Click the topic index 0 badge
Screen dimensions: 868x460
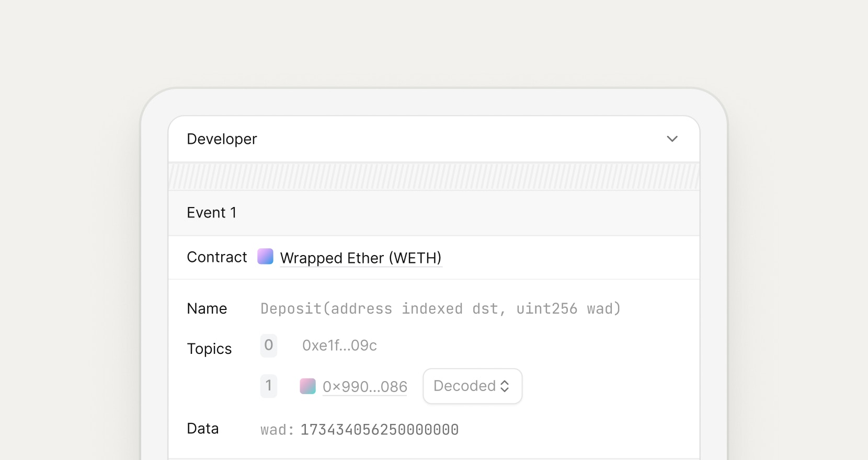[269, 346]
